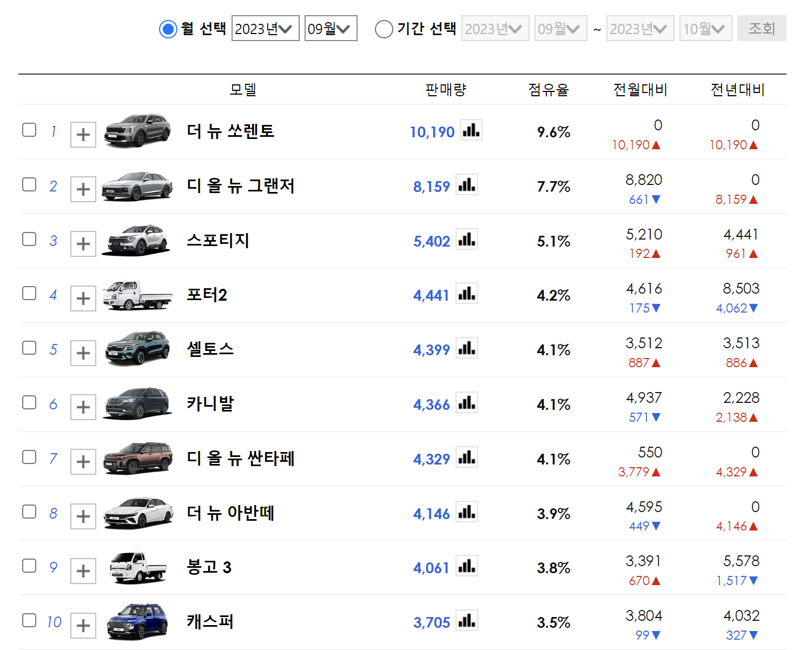Viewport: 812px width, 650px height.
Task: Open the 09월 month dropdown for month selection
Action: (x=331, y=29)
